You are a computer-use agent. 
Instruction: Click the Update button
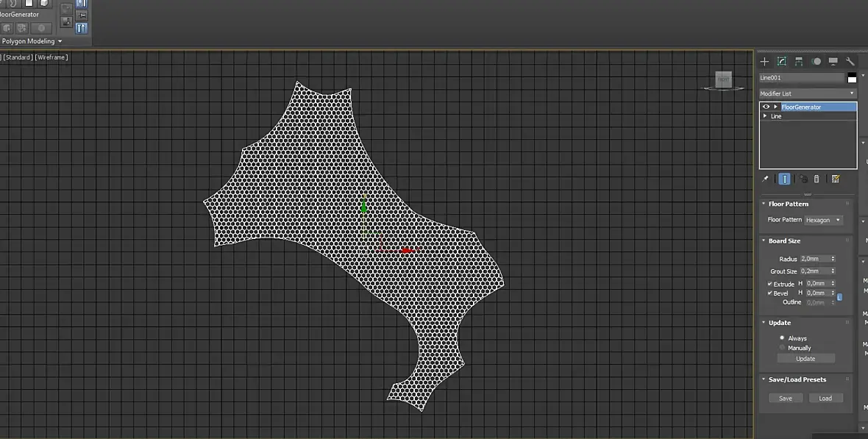(x=805, y=359)
